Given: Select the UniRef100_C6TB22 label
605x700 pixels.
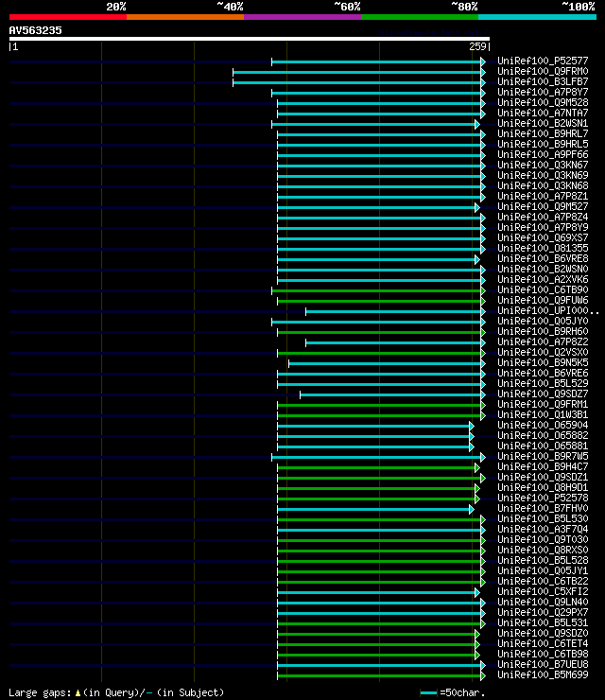Looking at the screenshot, I should [543, 582].
